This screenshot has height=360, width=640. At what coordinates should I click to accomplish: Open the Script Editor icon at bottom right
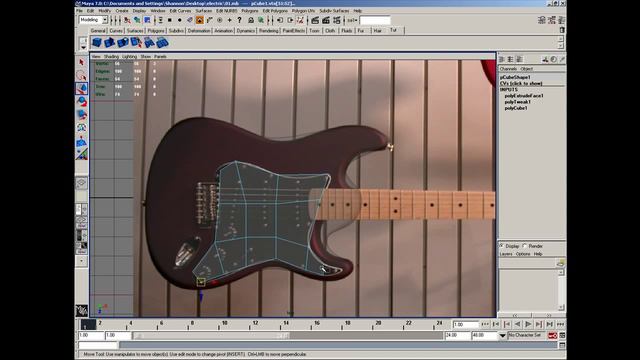(562, 345)
